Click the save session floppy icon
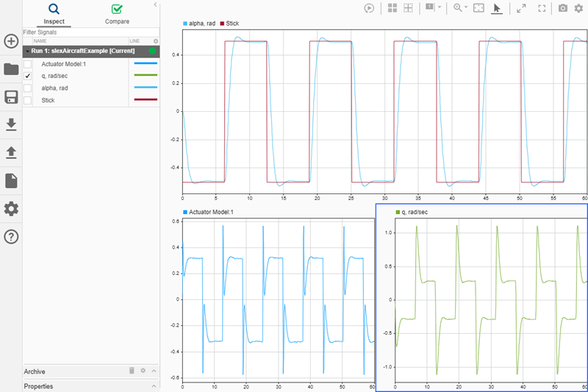This screenshot has width=588, height=392. 11,97
